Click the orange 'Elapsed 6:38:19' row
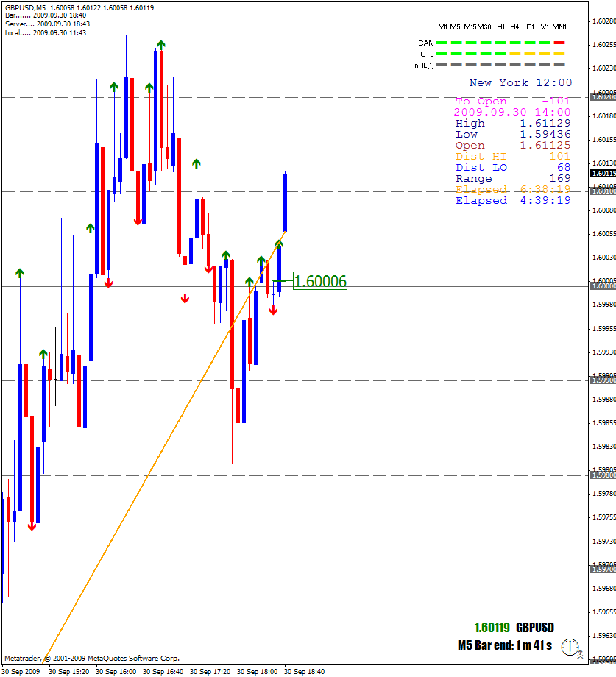 [x=513, y=189]
